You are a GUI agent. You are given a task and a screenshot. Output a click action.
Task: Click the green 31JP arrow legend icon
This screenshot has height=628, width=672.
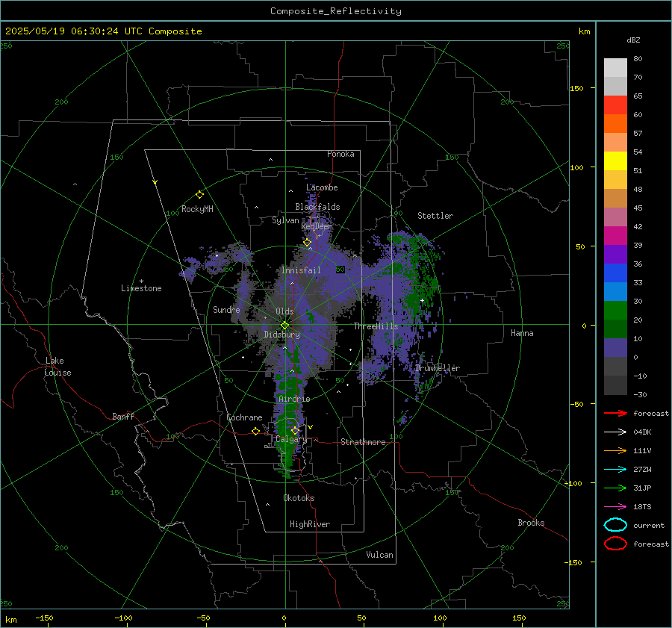[615, 488]
